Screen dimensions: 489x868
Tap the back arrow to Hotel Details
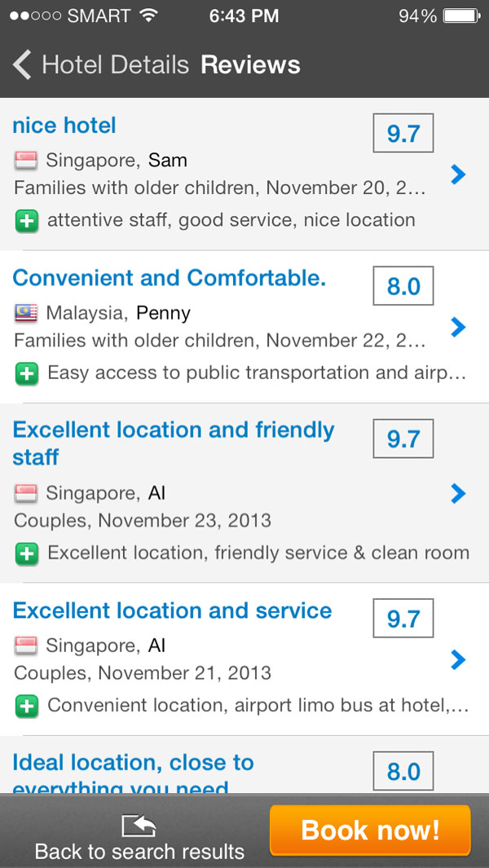point(22,64)
